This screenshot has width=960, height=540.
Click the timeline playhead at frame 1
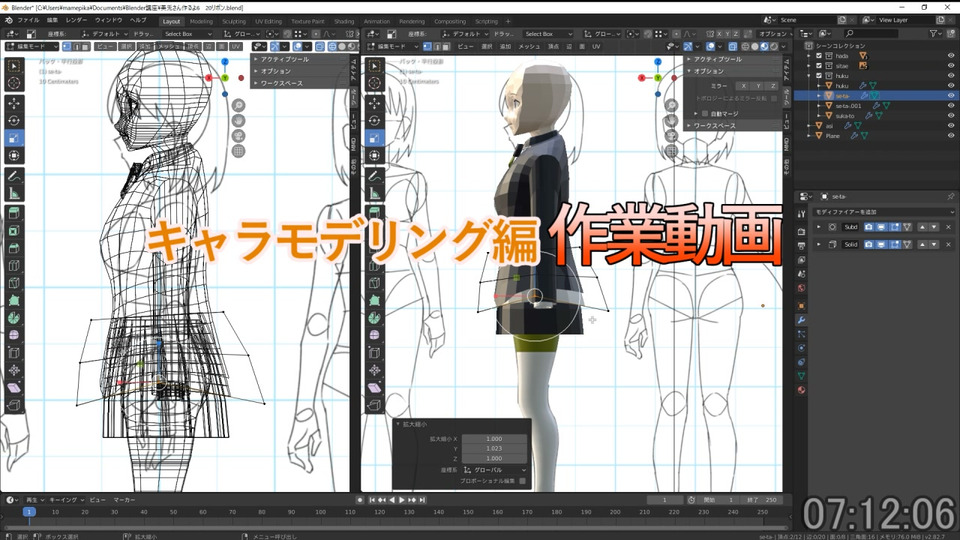click(x=29, y=512)
